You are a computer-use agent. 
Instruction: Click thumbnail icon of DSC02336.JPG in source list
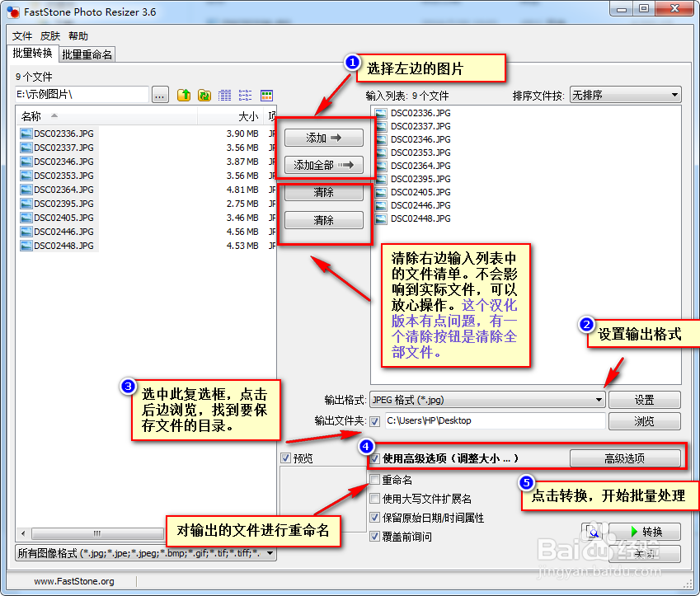coord(26,134)
